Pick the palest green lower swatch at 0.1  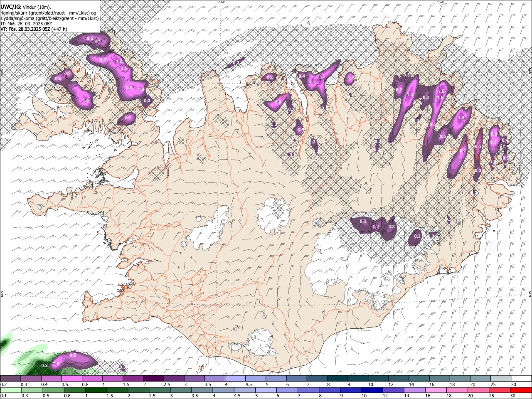click(x=10, y=390)
